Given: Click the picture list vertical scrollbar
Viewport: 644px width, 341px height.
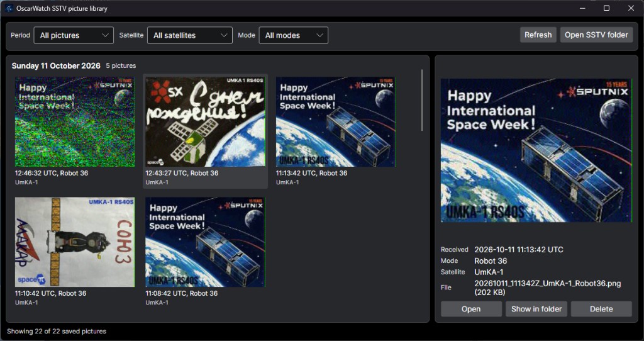Looking at the screenshot, I should point(422,100).
